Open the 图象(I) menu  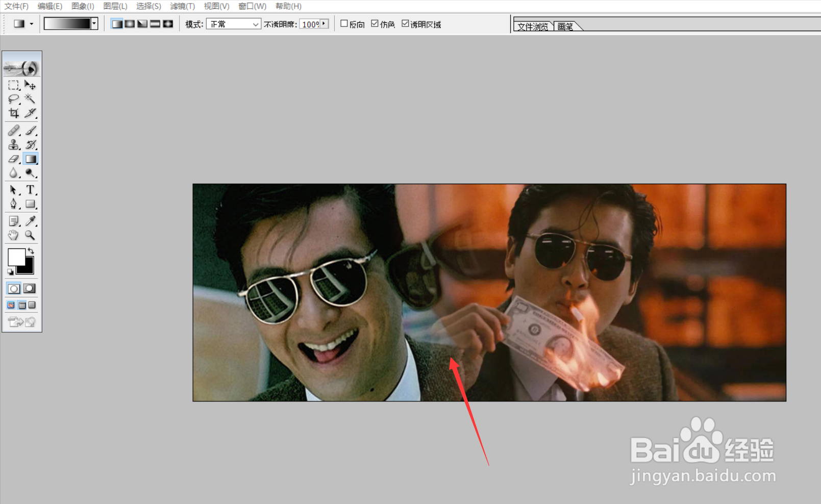[x=83, y=6]
